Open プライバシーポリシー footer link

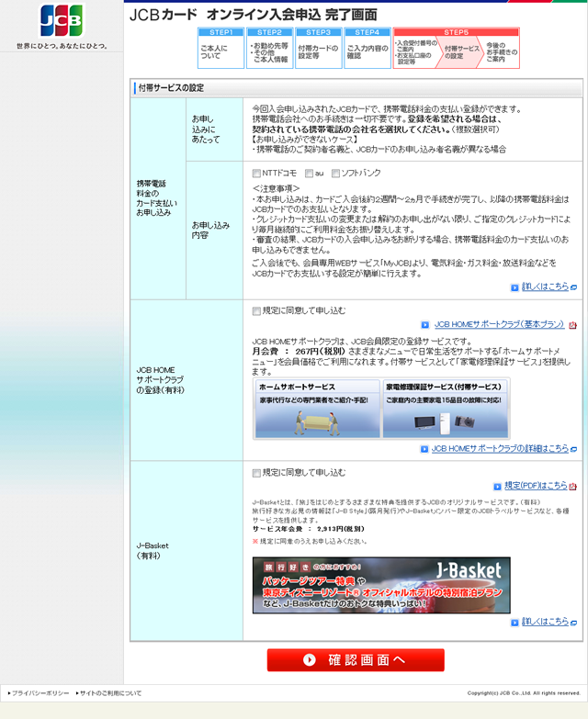click(x=40, y=693)
